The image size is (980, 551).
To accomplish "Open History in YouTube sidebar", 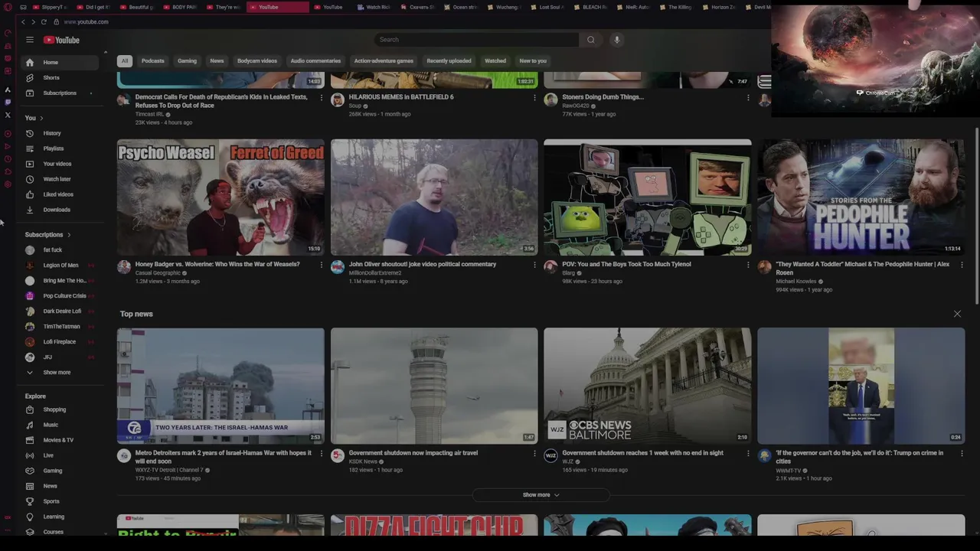I will pyautogui.click(x=52, y=133).
